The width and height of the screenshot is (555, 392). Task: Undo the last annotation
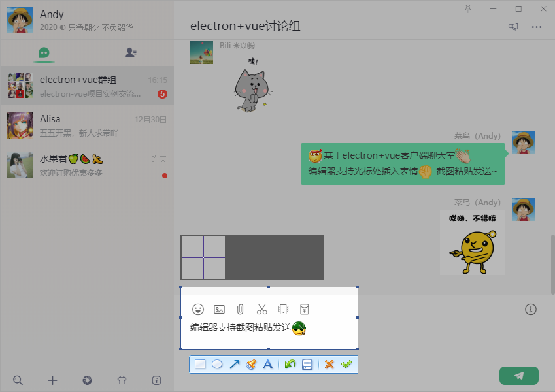pyautogui.click(x=290, y=364)
